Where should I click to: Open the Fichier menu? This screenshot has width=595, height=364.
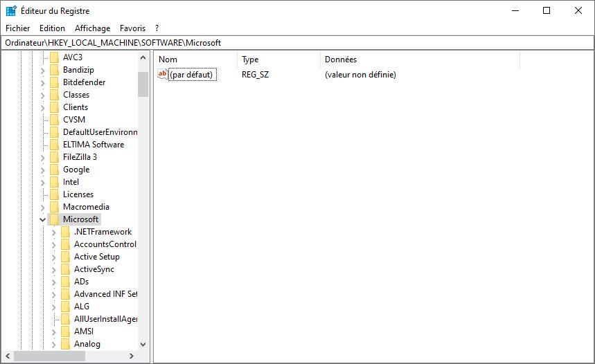[18, 28]
